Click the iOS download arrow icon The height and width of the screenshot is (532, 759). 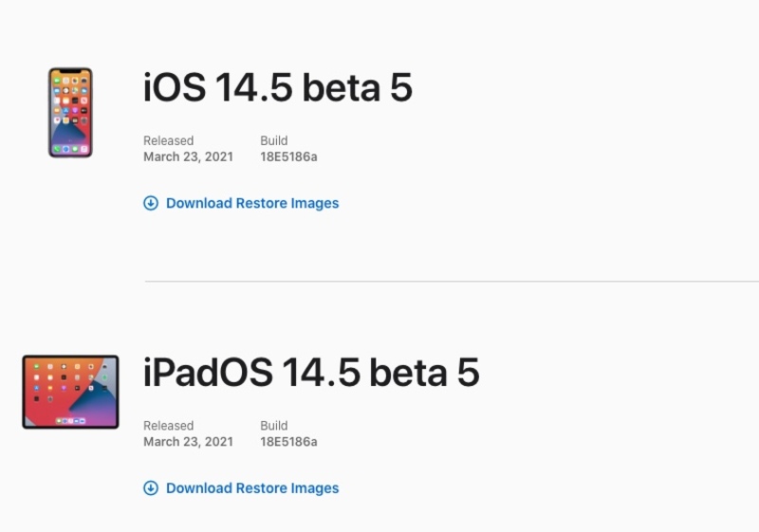151,203
